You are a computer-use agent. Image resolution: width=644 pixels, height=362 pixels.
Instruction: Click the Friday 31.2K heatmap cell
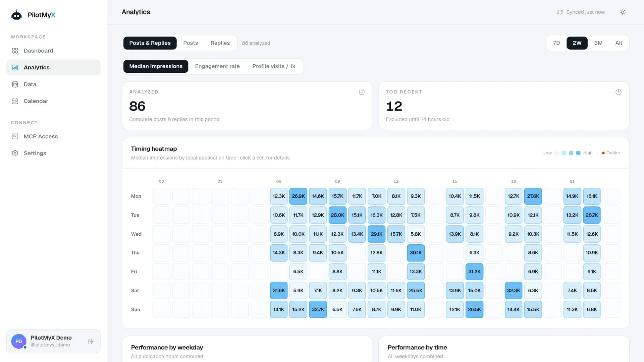pos(474,271)
